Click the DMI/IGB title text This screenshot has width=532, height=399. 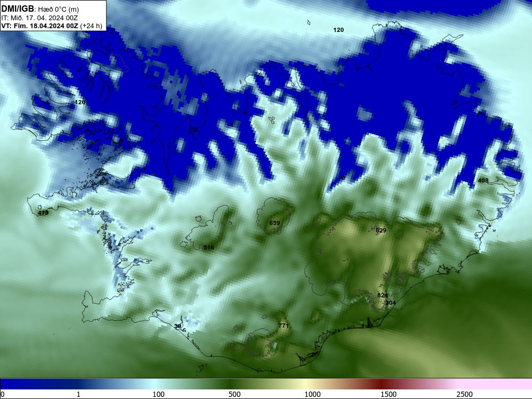tap(18, 9)
